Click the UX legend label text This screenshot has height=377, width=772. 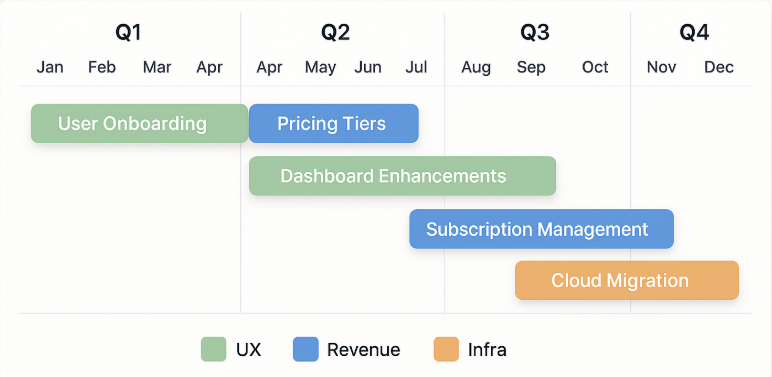point(249,350)
